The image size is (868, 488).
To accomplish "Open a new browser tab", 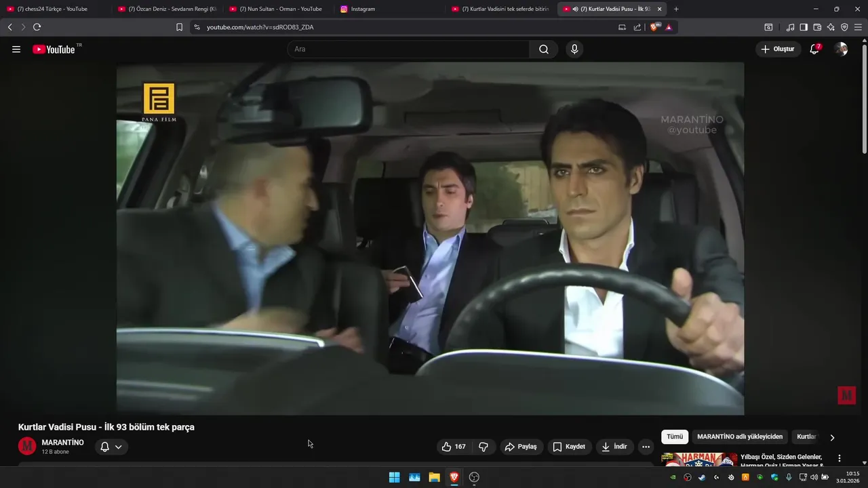I will pos(676,9).
